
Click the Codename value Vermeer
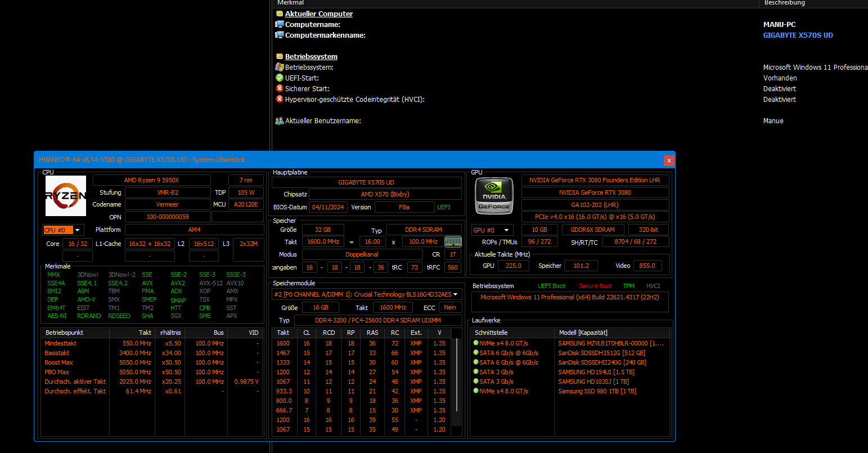167,204
